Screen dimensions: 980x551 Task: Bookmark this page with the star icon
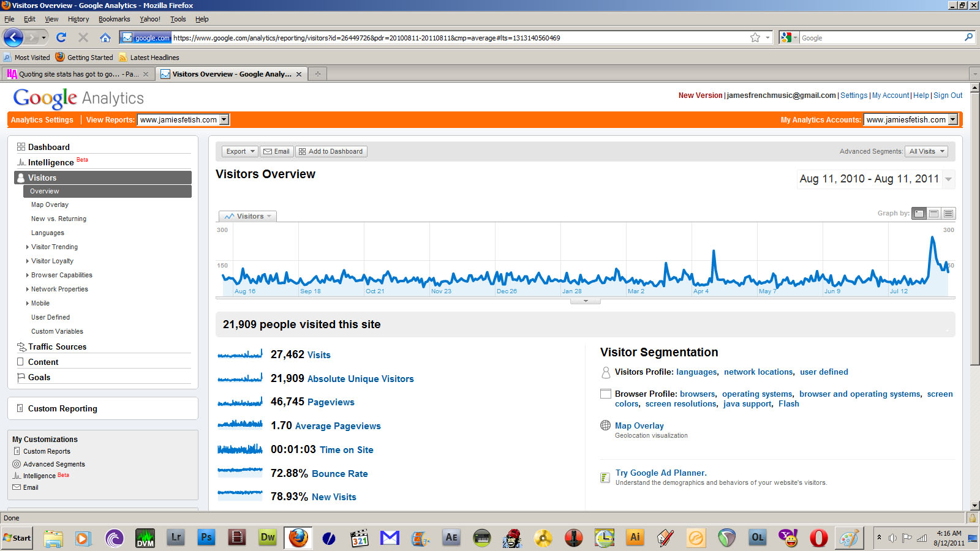[755, 37]
